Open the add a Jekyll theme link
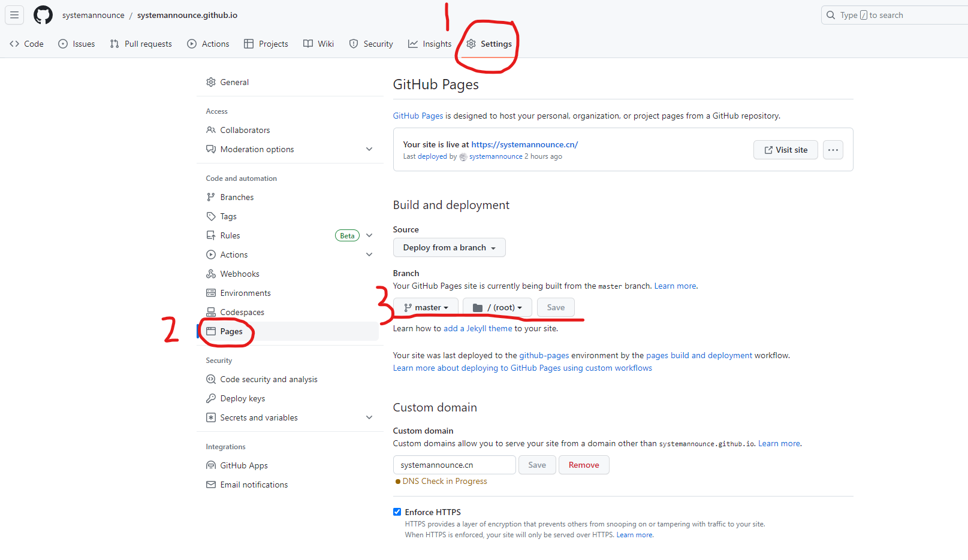This screenshot has height=560, width=968. (478, 328)
